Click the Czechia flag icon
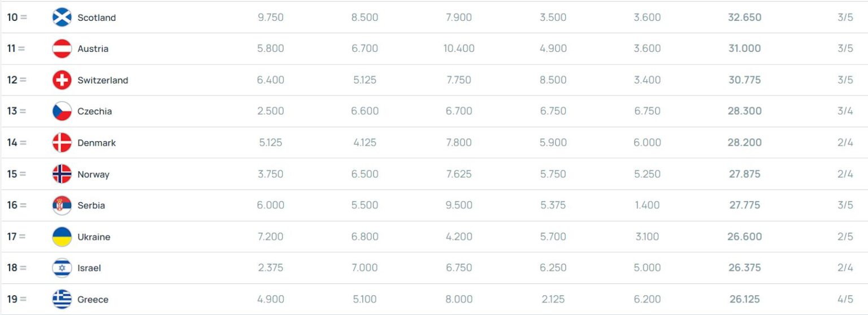 tap(62, 111)
